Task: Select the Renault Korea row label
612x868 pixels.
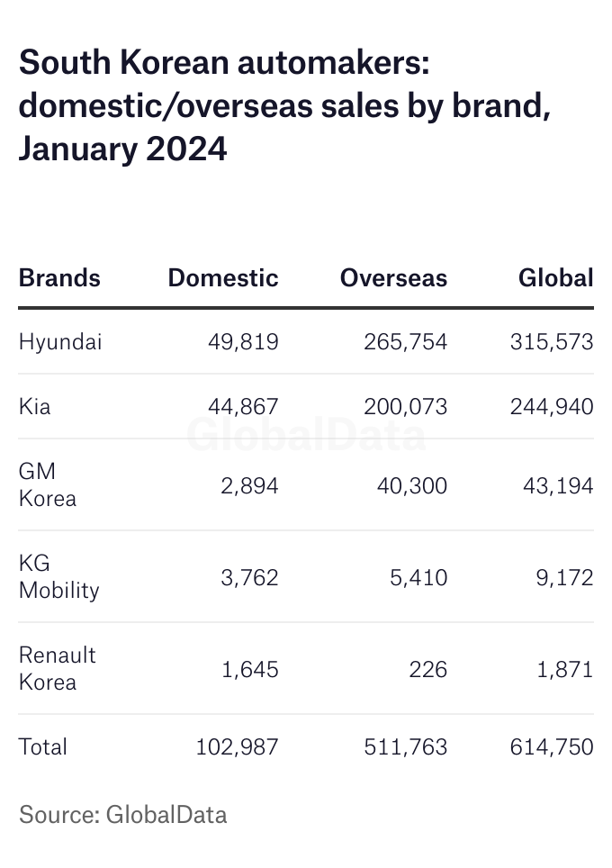Action: [x=57, y=669]
